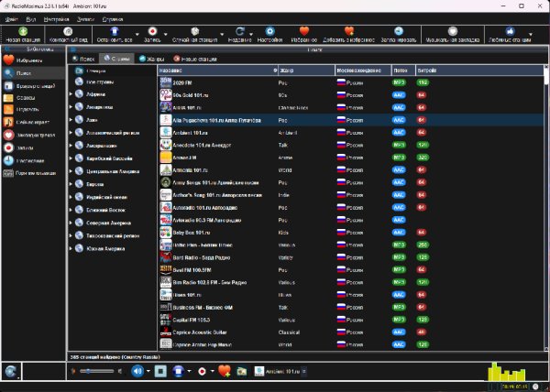Viewport: 550px width, 392px height.
Task: Click the station list vertical scrollbar
Action: pos(545,207)
